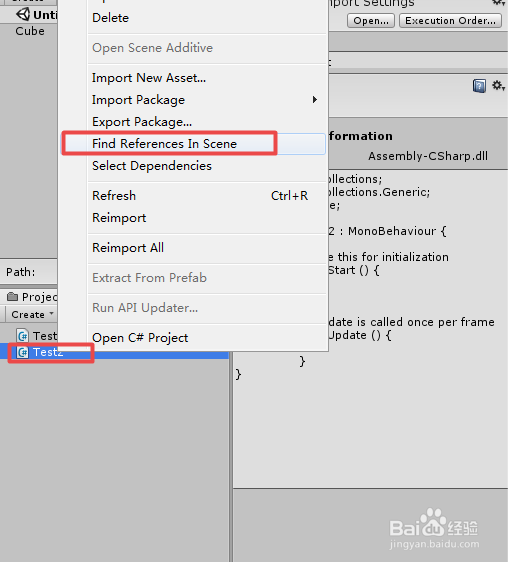Image resolution: width=508 pixels, height=562 pixels.
Task: Select the Cube object in hierarchy
Action: (30, 31)
